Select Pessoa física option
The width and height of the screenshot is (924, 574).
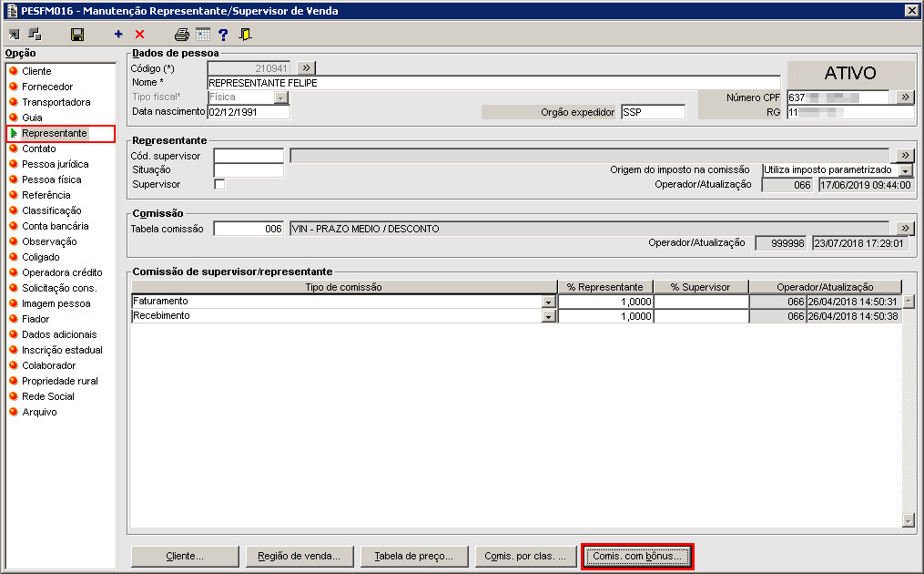pos(52,179)
